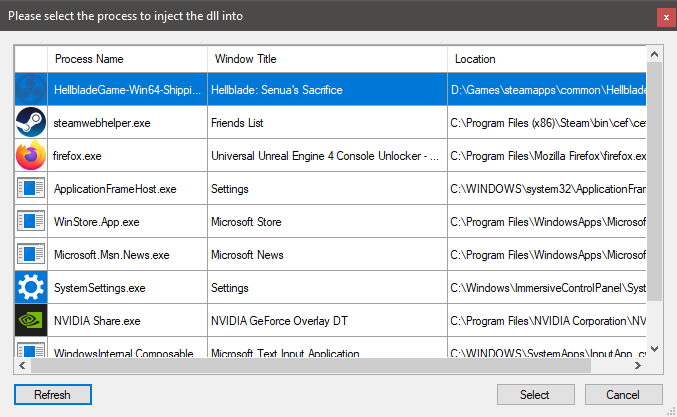Click the horizontal scrollbar right arrow

coord(640,366)
